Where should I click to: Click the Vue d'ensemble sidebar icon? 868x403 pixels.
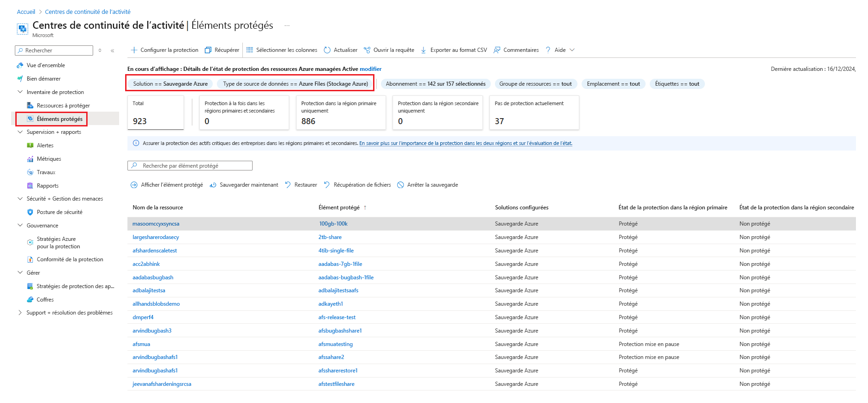(x=20, y=65)
